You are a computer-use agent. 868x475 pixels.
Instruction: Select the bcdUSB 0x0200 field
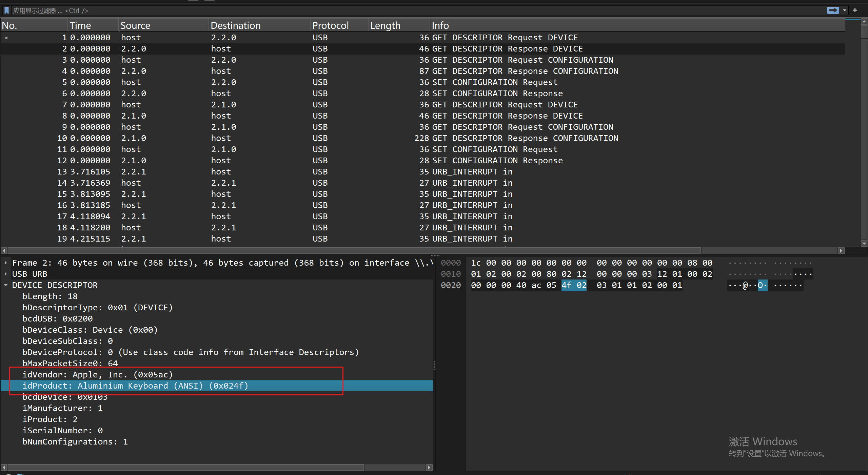[57, 319]
